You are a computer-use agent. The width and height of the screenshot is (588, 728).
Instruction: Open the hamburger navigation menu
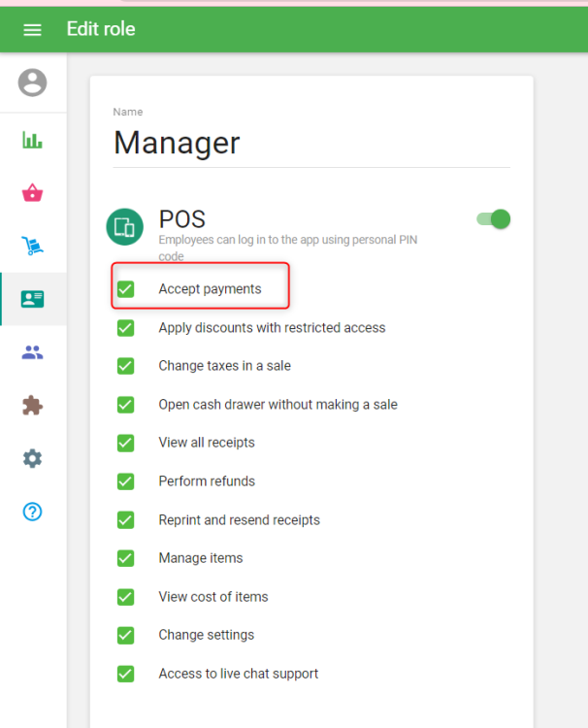[32, 29]
